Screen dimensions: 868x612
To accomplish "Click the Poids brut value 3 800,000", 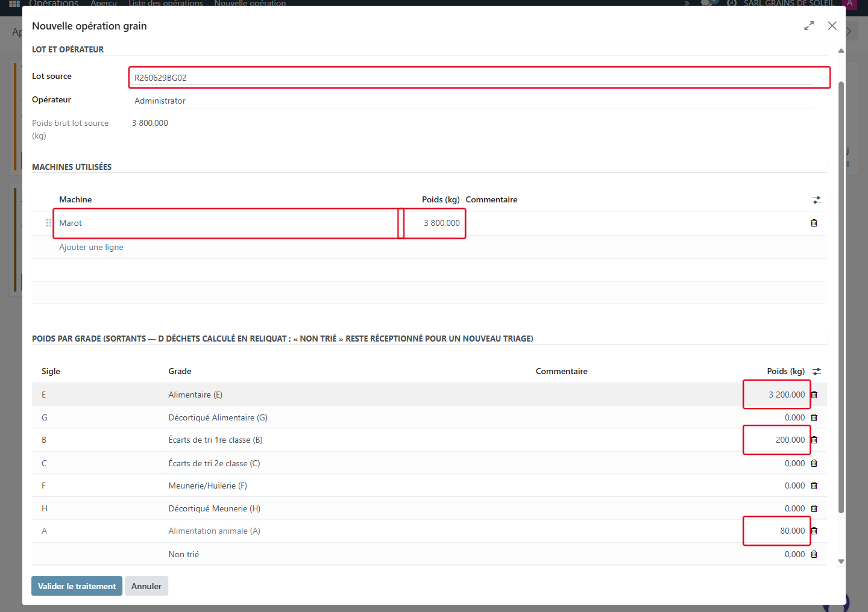I will click(x=150, y=123).
